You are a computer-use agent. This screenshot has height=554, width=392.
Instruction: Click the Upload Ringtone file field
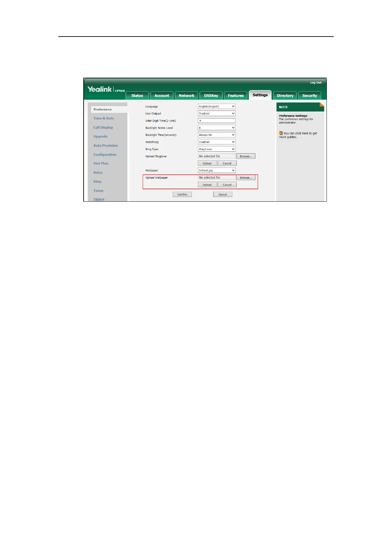[x=217, y=156]
